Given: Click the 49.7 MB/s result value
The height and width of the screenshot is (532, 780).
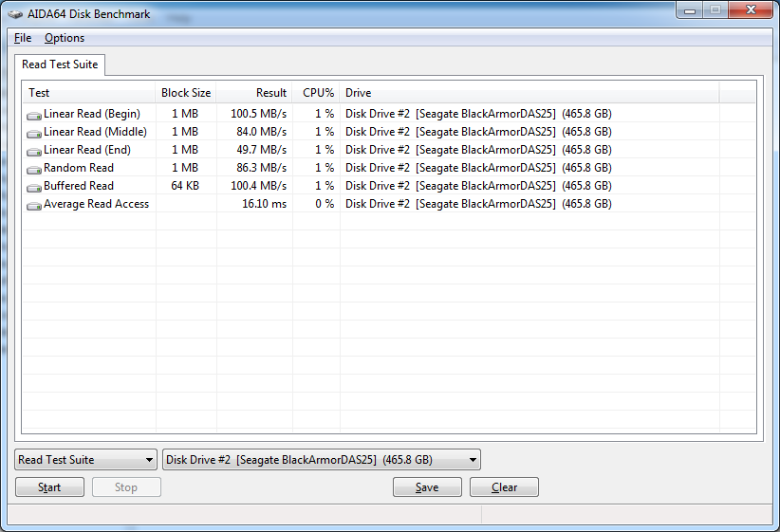Looking at the screenshot, I should 262,150.
